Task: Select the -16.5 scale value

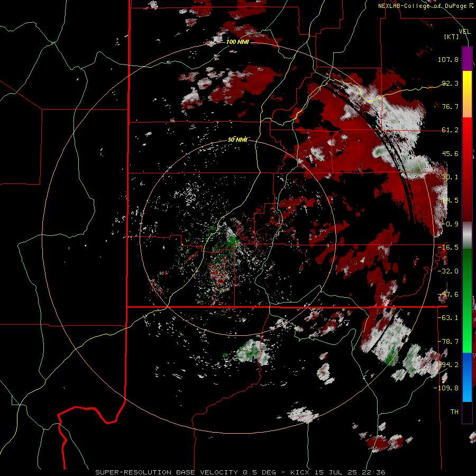Action: point(448,248)
